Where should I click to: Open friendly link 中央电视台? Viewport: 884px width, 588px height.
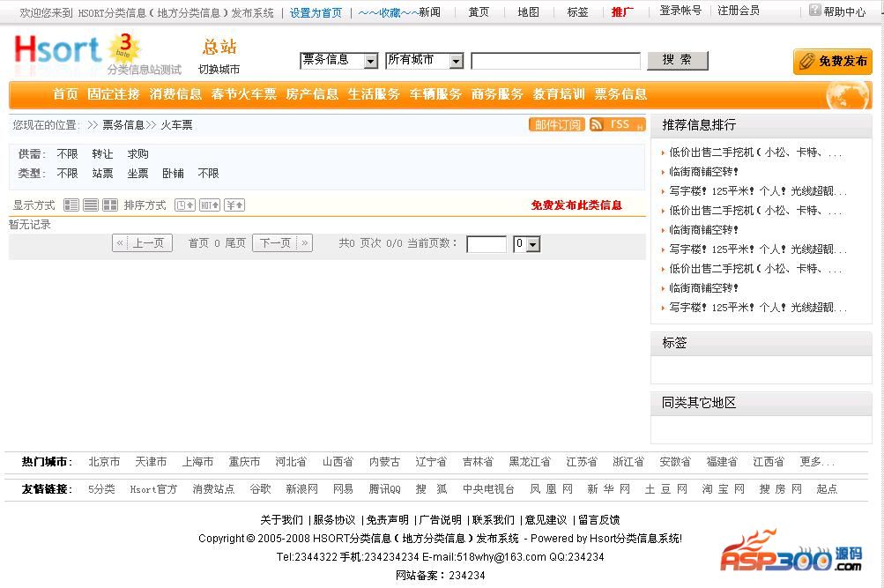(x=489, y=488)
